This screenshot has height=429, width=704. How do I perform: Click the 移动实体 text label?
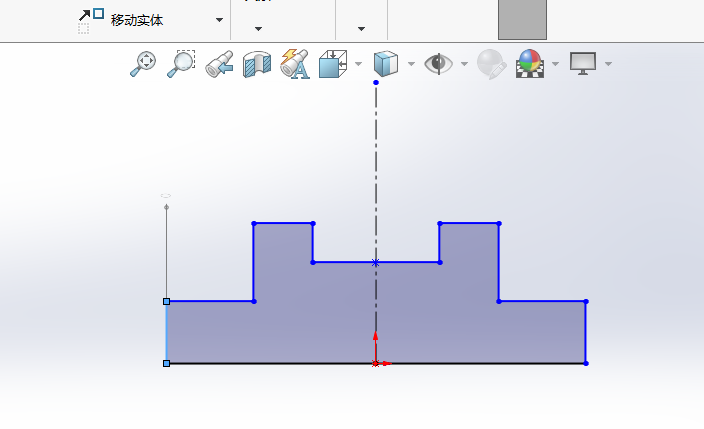137,20
